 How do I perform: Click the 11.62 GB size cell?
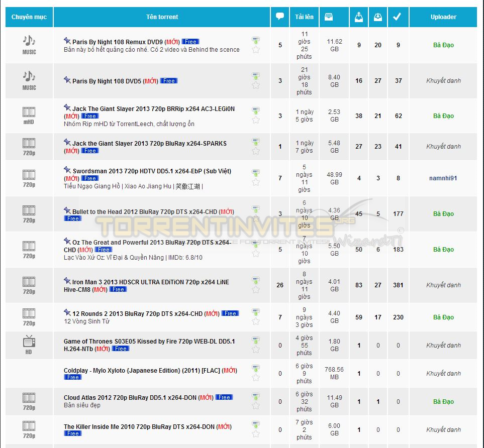[334, 45]
